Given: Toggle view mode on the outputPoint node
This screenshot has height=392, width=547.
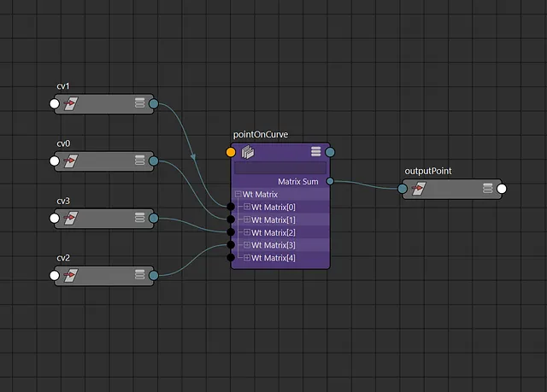Looking at the screenshot, I should click(487, 189).
